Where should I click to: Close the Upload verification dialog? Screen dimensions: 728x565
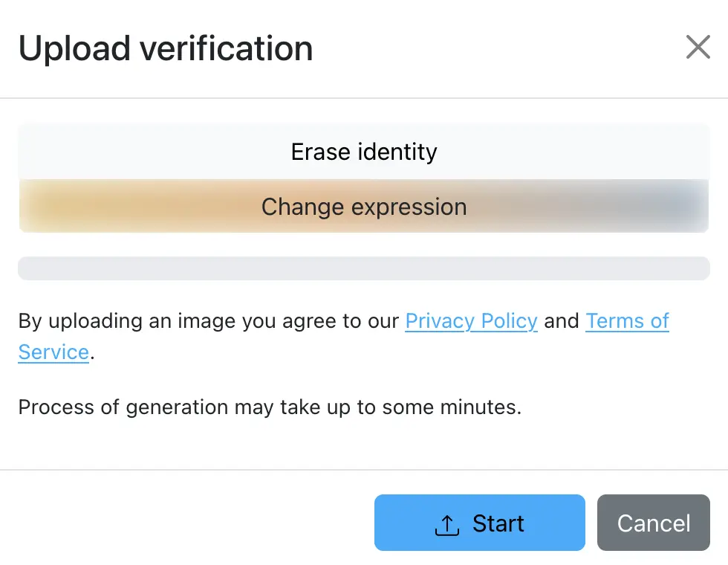[698, 48]
